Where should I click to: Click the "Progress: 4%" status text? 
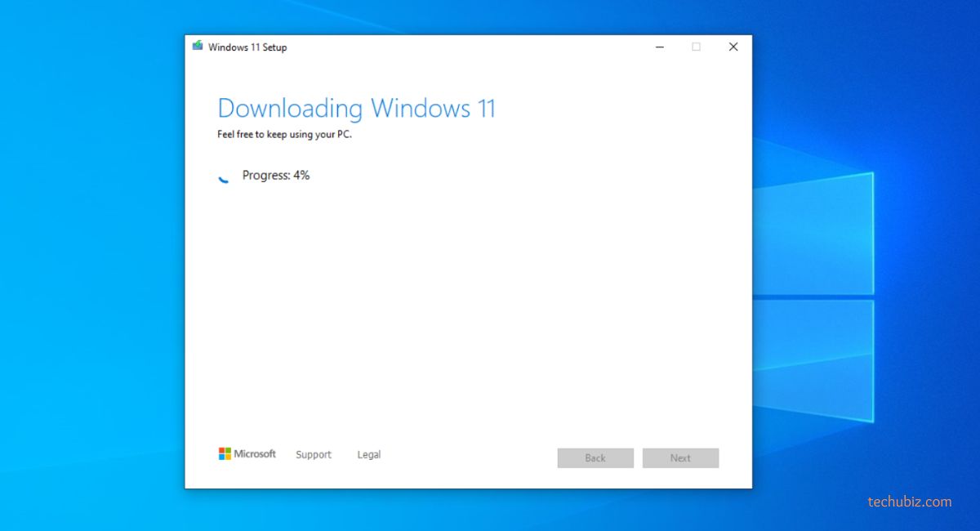pyautogui.click(x=276, y=176)
